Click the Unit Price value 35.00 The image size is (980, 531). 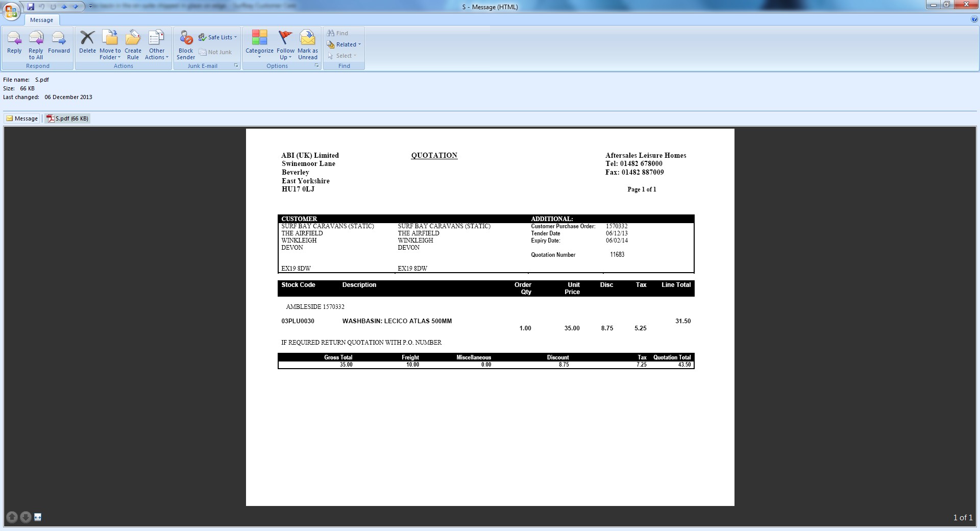tap(572, 328)
